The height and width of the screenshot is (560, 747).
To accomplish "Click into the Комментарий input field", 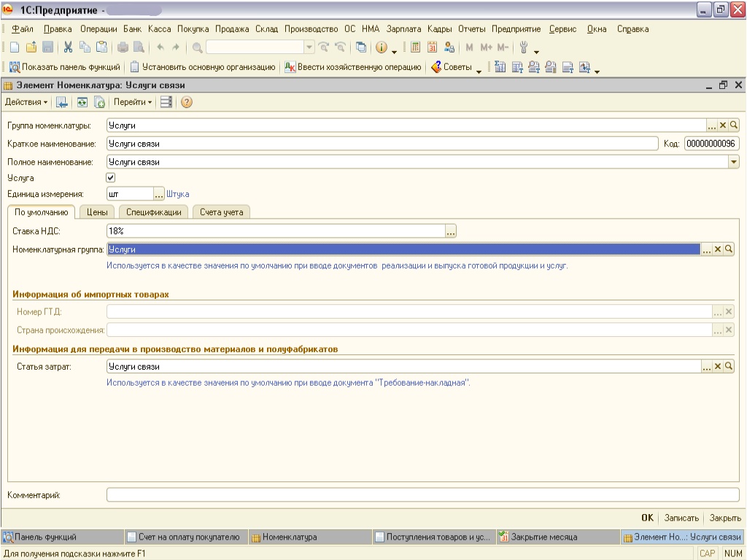I will point(422,495).
